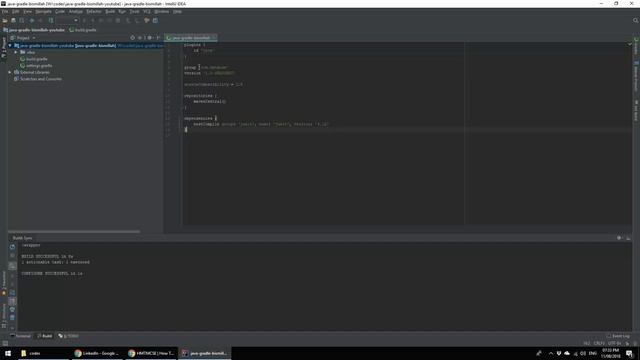Viewport: 640px width, 360px height.
Task: Open Maven Projects side tab
Action: click(636, 76)
